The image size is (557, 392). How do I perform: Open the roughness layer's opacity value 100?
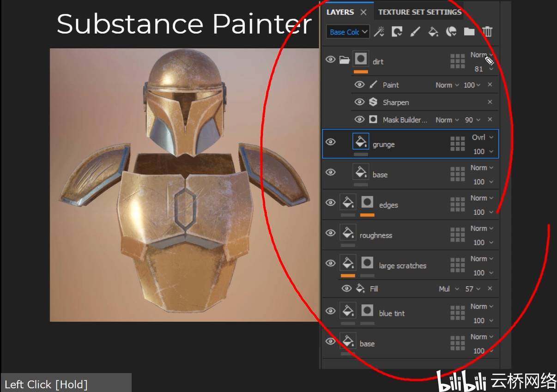click(x=483, y=242)
